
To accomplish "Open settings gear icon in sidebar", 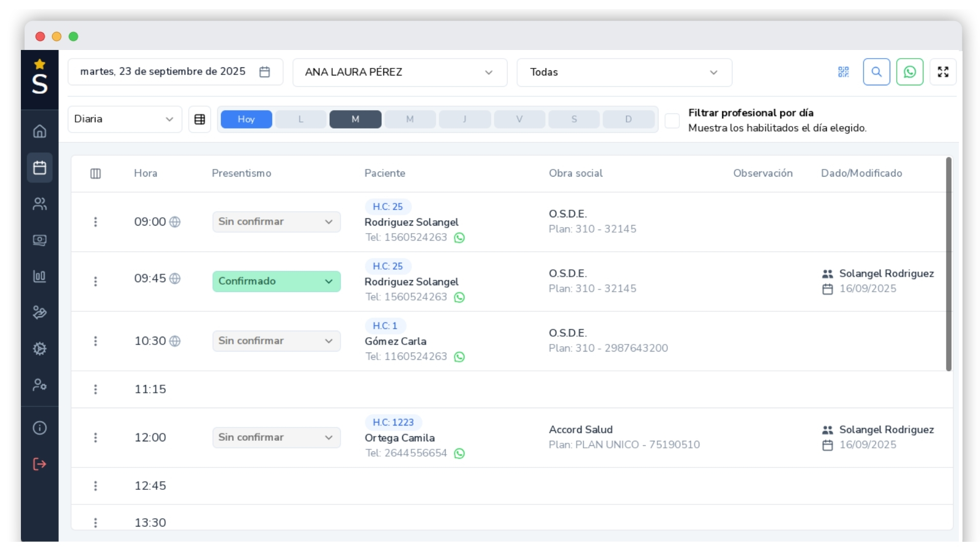I will (x=39, y=349).
